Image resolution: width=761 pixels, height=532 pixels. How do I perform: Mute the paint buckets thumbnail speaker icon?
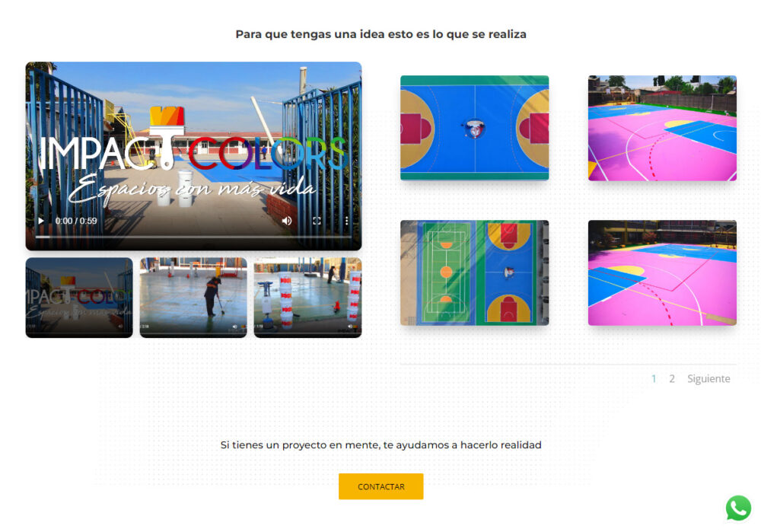(x=349, y=327)
